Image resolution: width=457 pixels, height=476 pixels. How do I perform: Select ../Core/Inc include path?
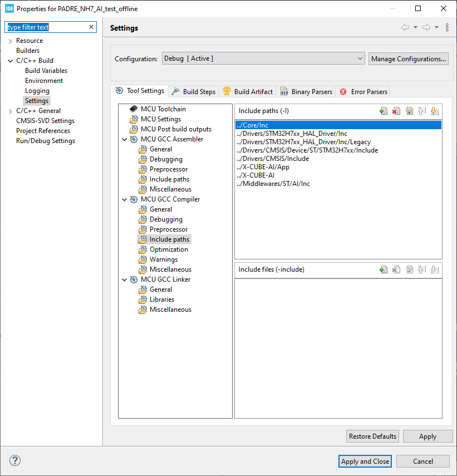pos(338,125)
